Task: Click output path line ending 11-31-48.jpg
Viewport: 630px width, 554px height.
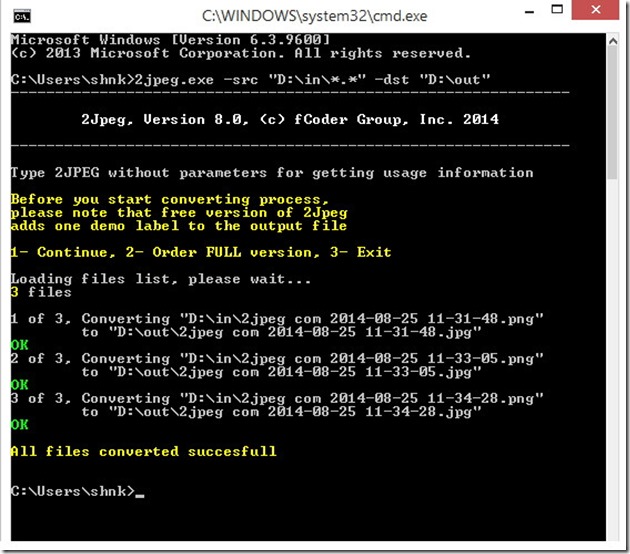Action: [281, 332]
